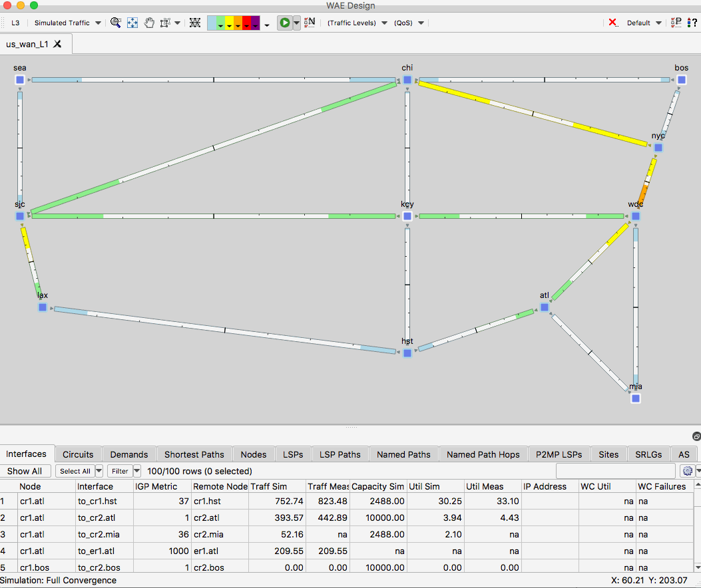The height and width of the screenshot is (588, 701).
Task: Toggle the L3 layer view button
Action: tap(15, 23)
